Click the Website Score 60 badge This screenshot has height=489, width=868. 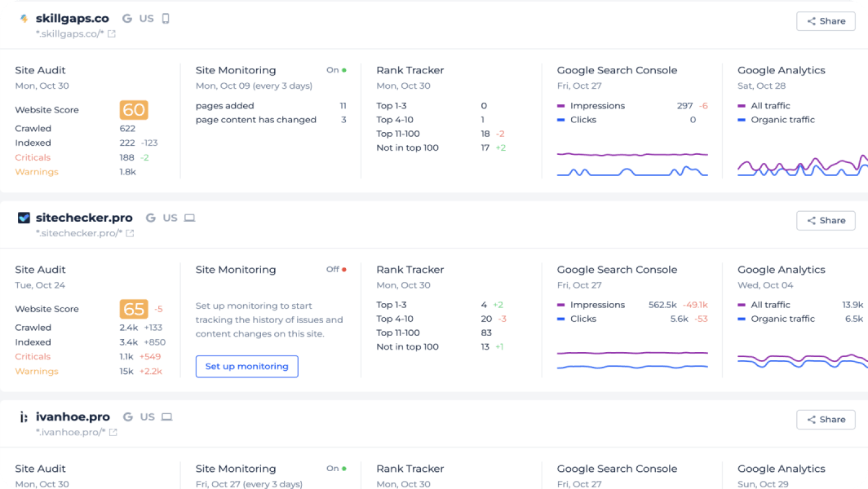click(x=134, y=109)
